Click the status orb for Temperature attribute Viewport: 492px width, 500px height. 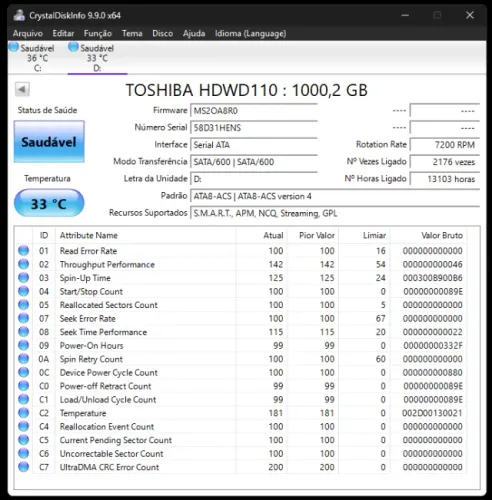coord(23,413)
